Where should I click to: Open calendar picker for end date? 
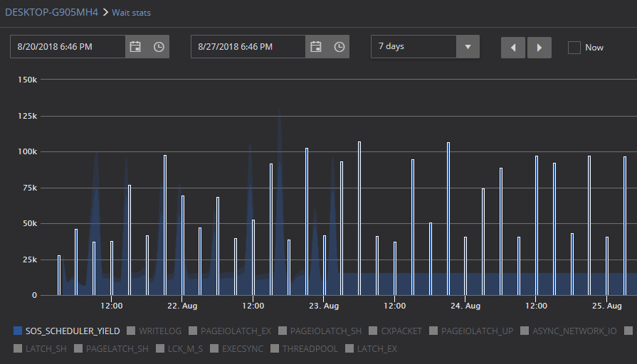point(316,47)
